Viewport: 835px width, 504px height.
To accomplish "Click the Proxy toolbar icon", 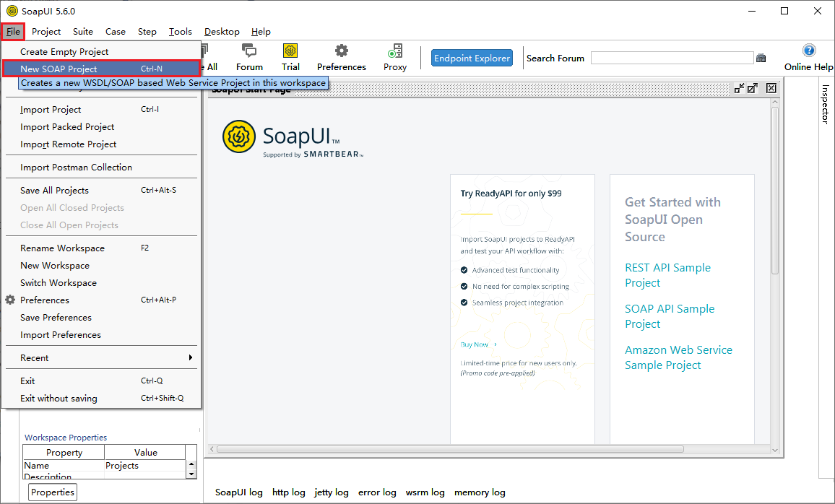I will [395, 58].
